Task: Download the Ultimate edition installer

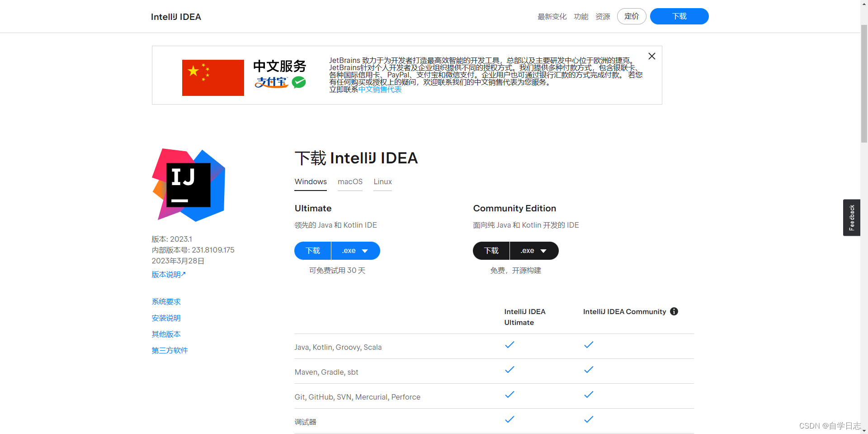Action: click(x=312, y=250)
